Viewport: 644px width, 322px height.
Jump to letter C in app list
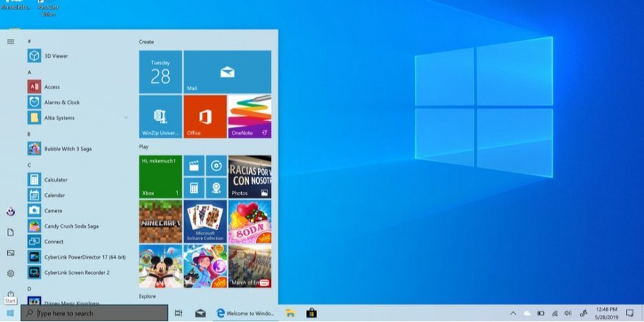29,165
